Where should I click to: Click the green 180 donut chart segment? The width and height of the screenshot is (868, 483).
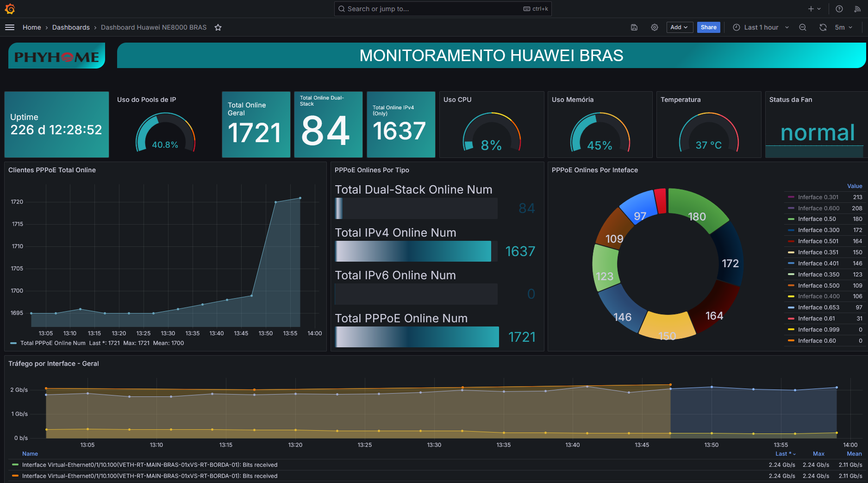point(697,211)
